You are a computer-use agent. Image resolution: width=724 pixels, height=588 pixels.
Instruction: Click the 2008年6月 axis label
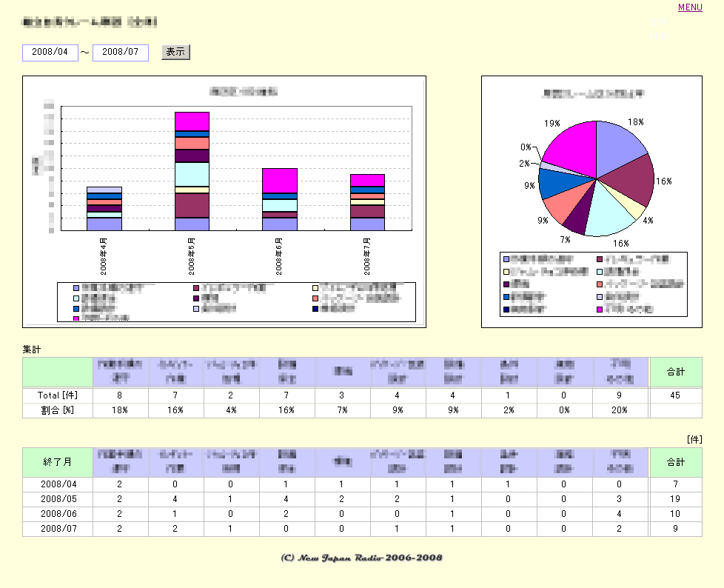pos(279,256)
